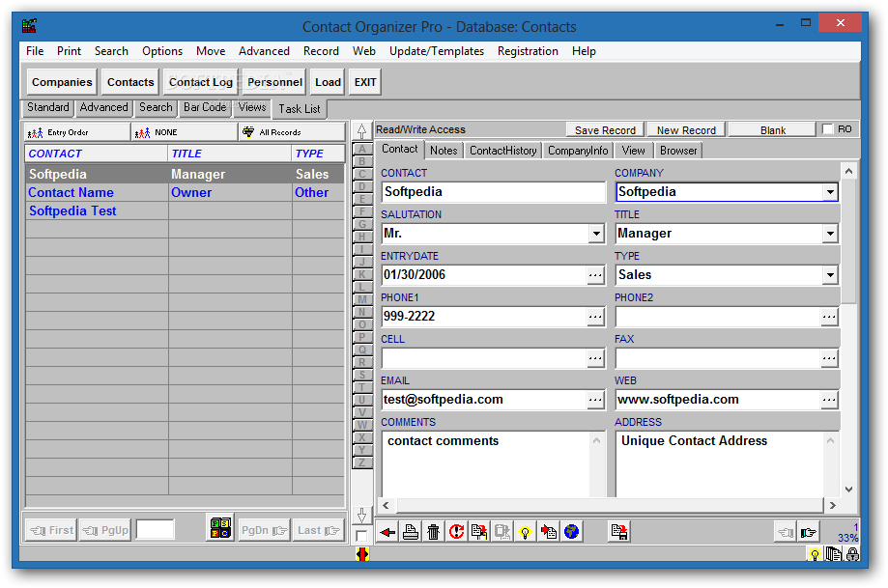Click the Contact Log toolbar button
Screen dimensions: 888x588
[x=200, y=82]
